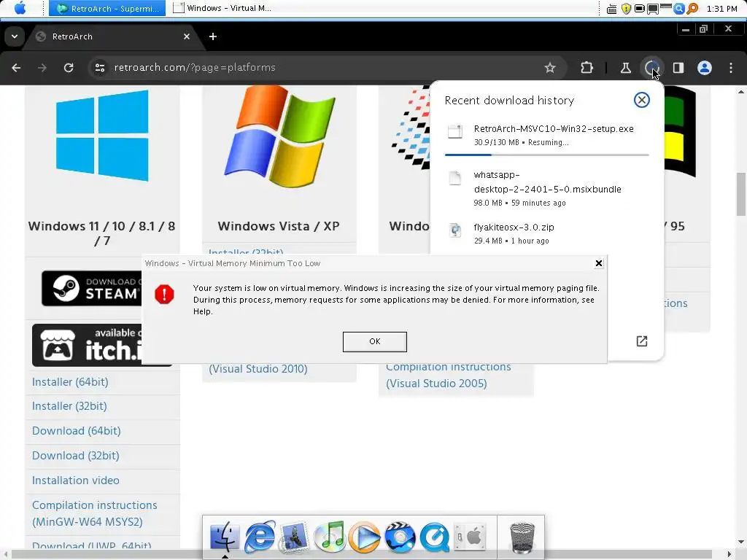Click the page vertical scrollbar thumb
Image resolution: width=747 pixels, height=560 pixels.
point(741,194)
